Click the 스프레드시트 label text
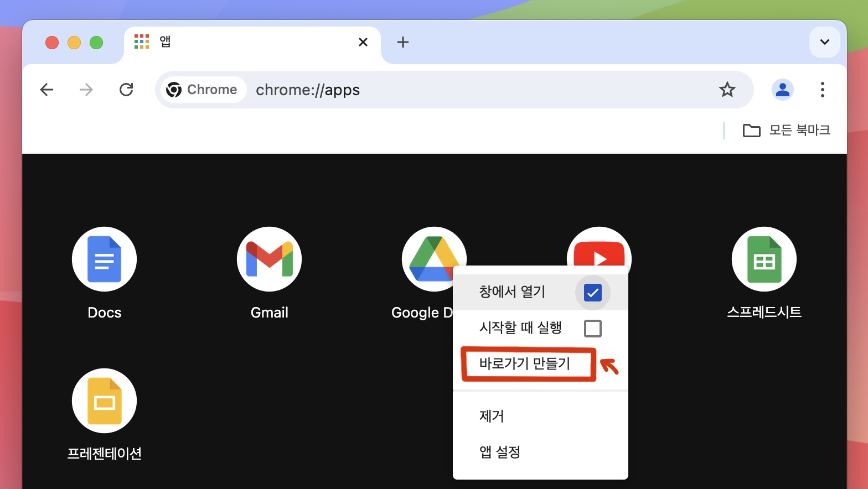Screen dimensions: 868x489 tap(764, 312)
